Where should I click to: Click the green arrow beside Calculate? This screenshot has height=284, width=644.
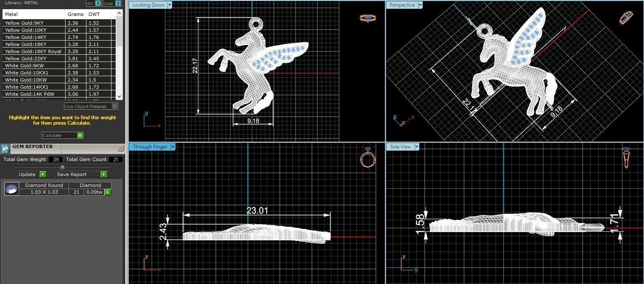click(x=80, y=135)
